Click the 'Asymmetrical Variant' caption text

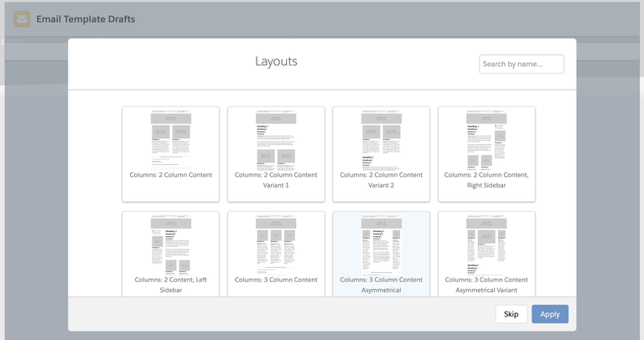[x=486, y=290]
